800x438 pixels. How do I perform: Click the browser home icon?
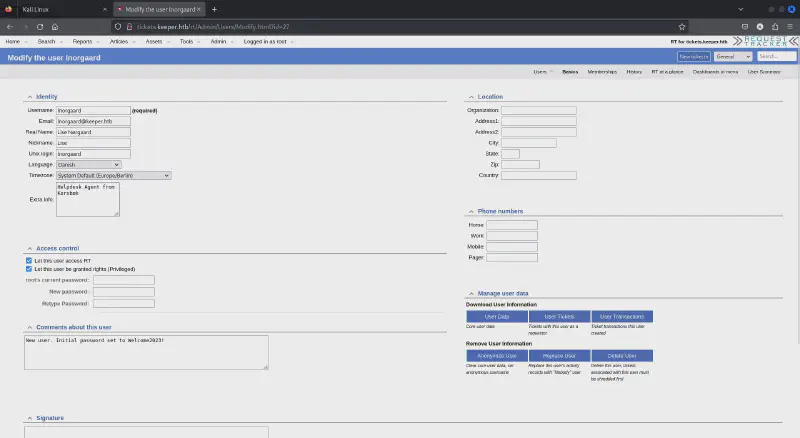pyautogui.click(x=54, y=26)
